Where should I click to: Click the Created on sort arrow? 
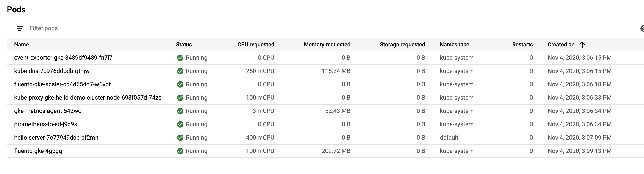582,45
